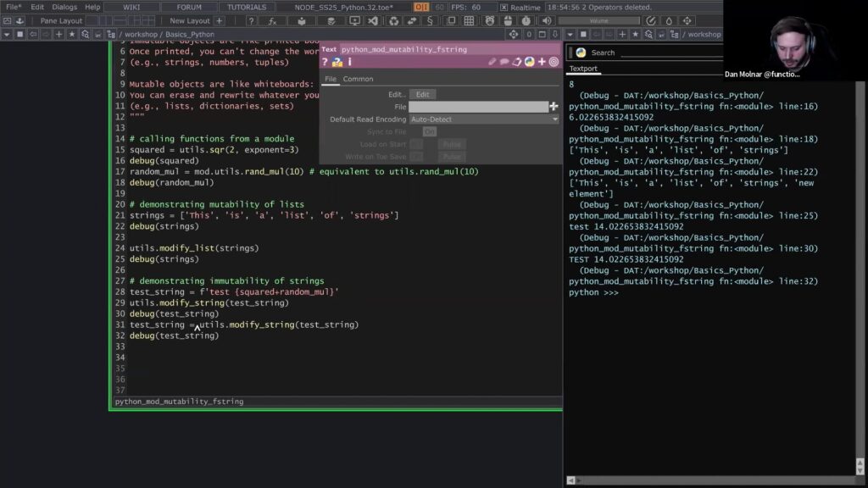The height and width of the screenshot is (488, 868).
Task: Open the Textport pane type dropdown arrow
Action: tap(570, 35)
